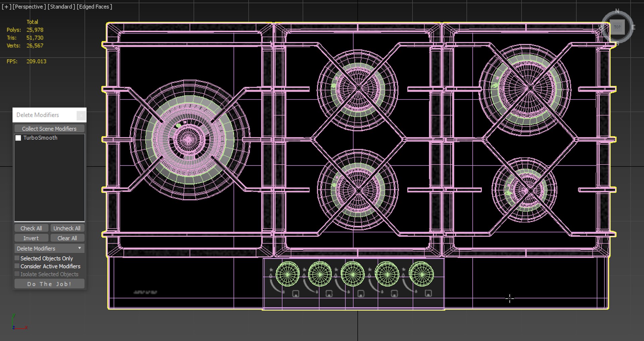Click the Delete Modifiers dialog title
The image size is (644, 341).
38,115
